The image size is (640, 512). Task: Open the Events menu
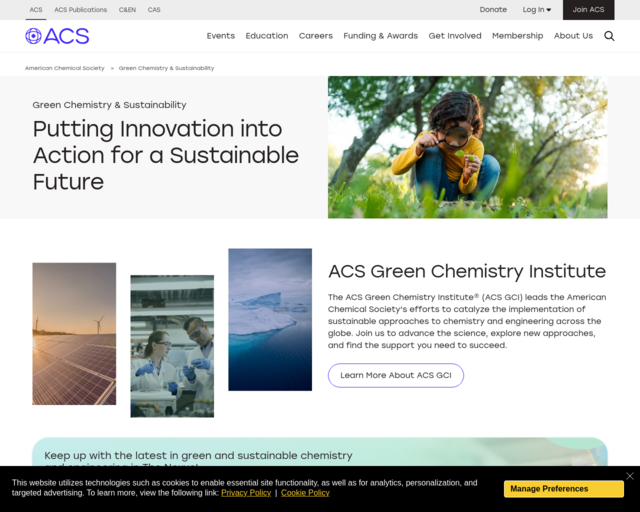[220, 36]
